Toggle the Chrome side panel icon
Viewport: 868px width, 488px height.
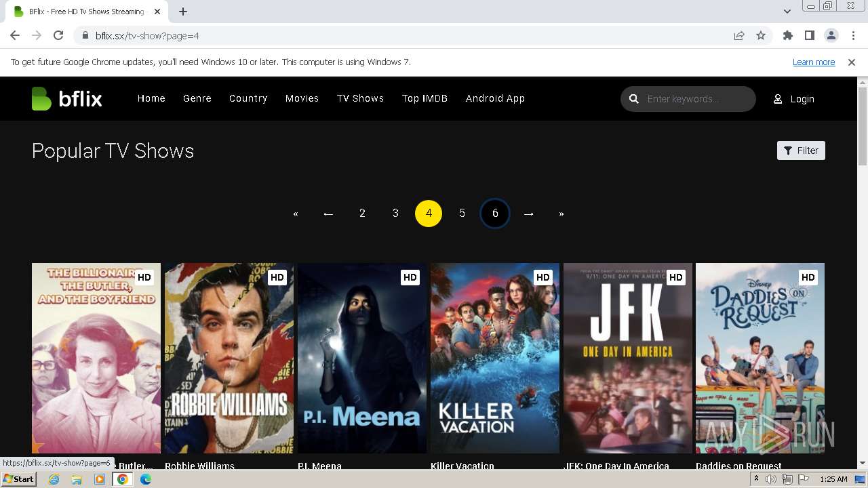point(810,36)
